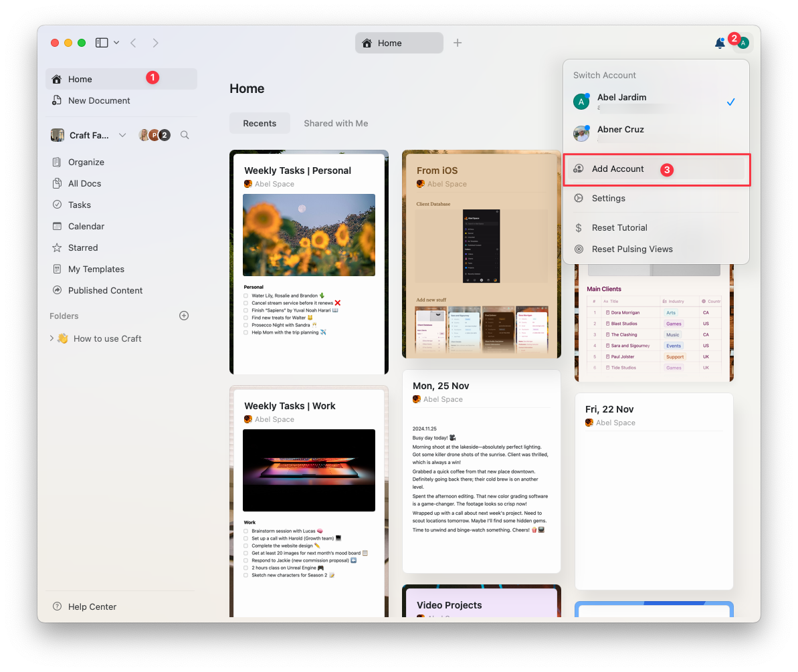Image resolution: width=798 pixels, height=672 pixels.
Task: Toggle the sidebar panel icon
Action: (102, 43)
